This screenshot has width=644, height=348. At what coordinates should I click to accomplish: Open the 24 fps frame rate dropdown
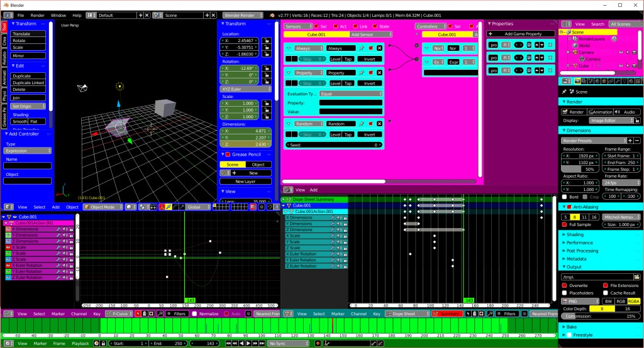pyautogui.click(x=621, y=183)
